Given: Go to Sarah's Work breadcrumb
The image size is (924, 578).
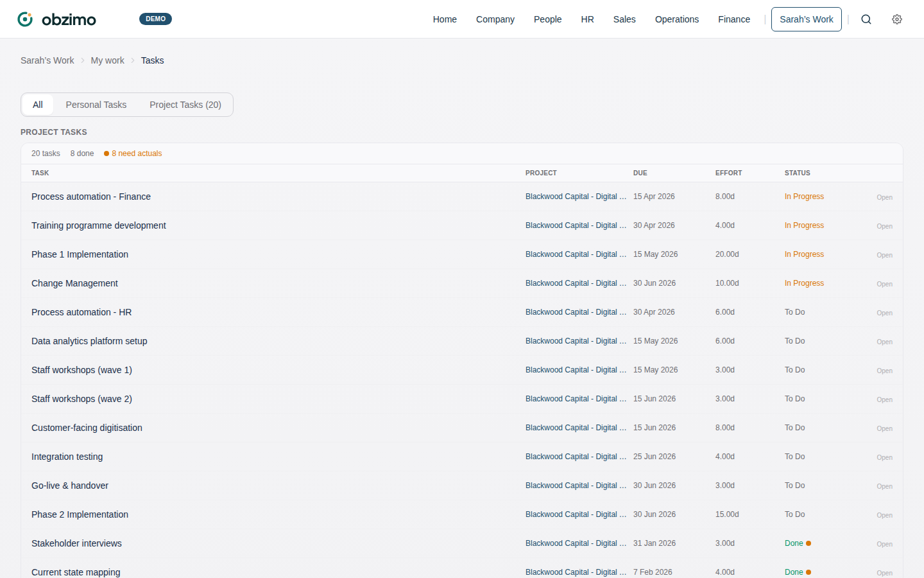Looking at the screenshot, I should click(x=47, y=60).
